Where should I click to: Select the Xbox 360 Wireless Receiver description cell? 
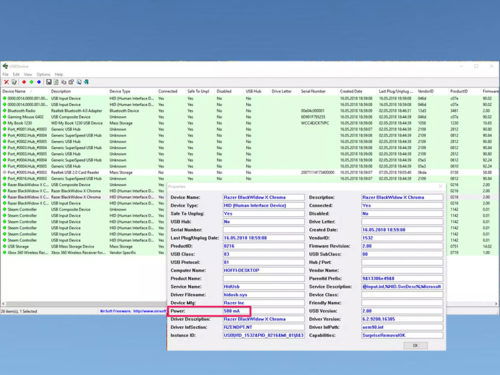point(78,253)
